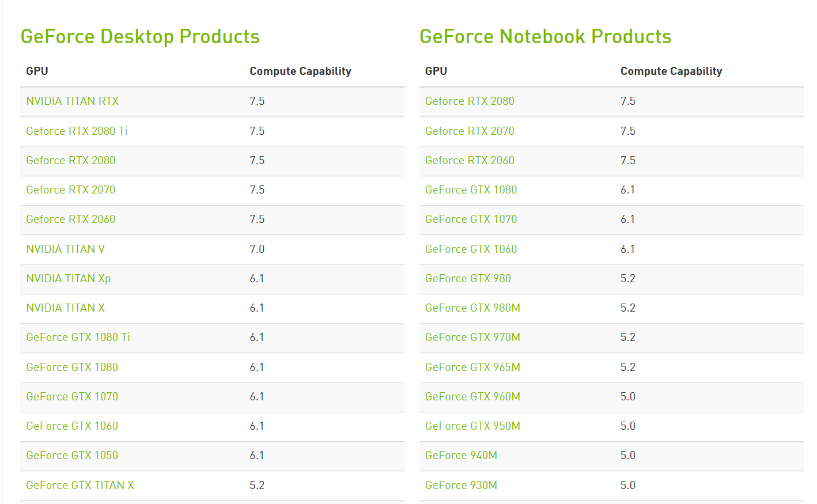The height and width of the screenshot is (504, 817).
Task: Click the desktop Geforce RTX 2080 Ti link
Action: [77, 131]
